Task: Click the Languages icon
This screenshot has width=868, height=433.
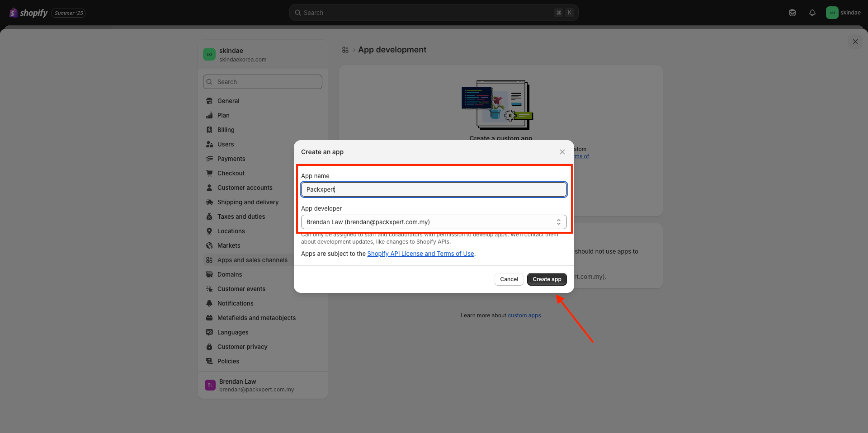Action: click(209, 332)
